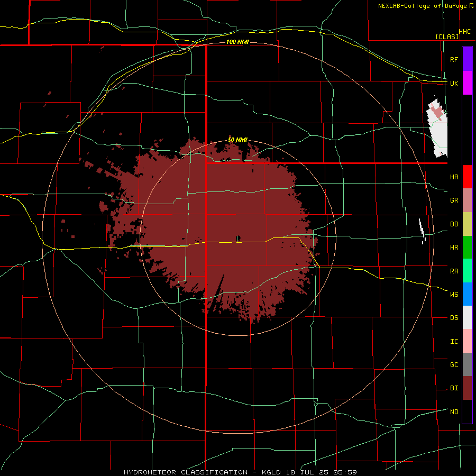Image resolution: width=476 pixels, height=476 pixels.
Task: Click the HR heavy rain green swatch
Action: pos(467,248)
